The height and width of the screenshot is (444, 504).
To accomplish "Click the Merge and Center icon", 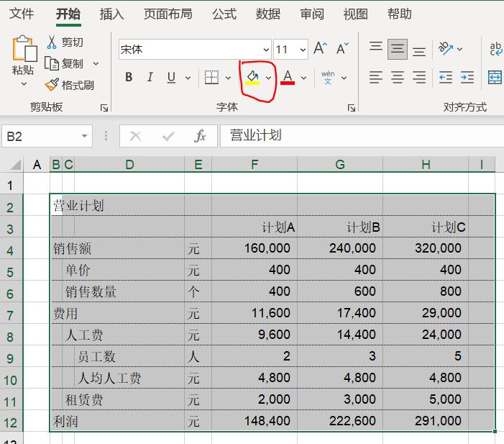I will 495,77.
